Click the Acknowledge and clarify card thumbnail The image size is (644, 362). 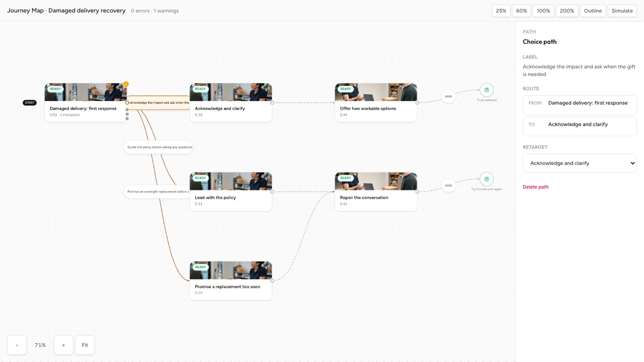(x=231, y=92)
